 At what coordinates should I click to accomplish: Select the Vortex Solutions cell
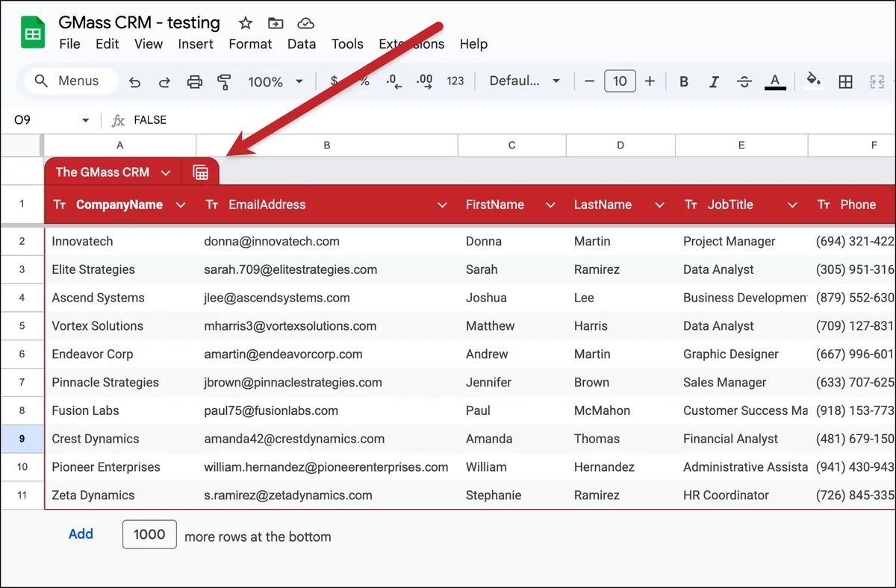point(120,326)
